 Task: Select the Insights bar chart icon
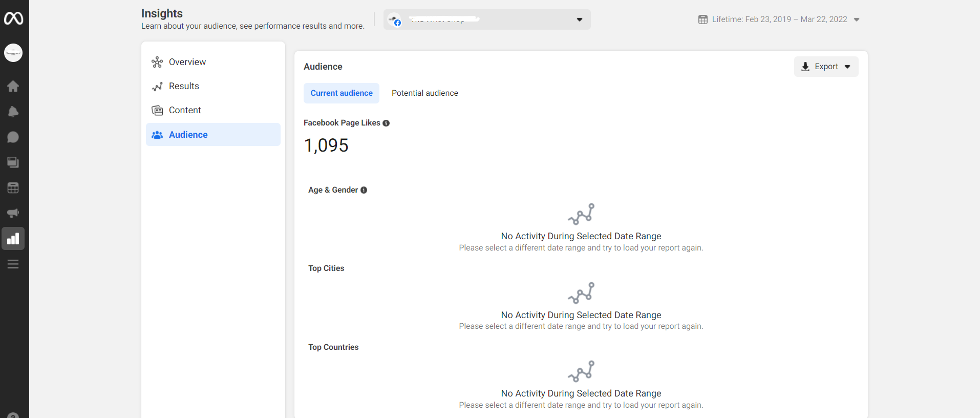point(13,239)
